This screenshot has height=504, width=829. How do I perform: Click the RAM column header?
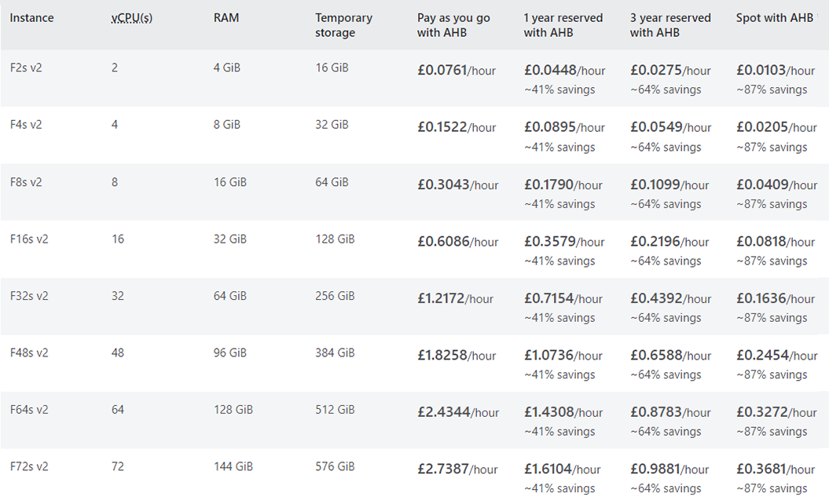click(226, 18)
